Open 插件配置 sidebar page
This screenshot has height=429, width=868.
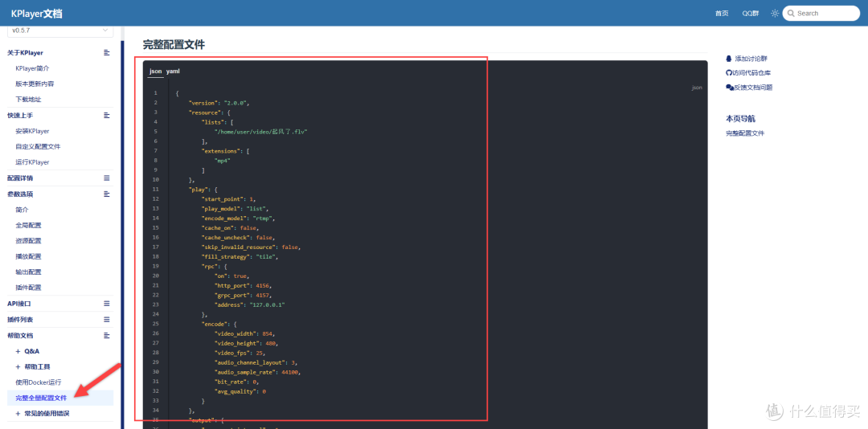29,288
